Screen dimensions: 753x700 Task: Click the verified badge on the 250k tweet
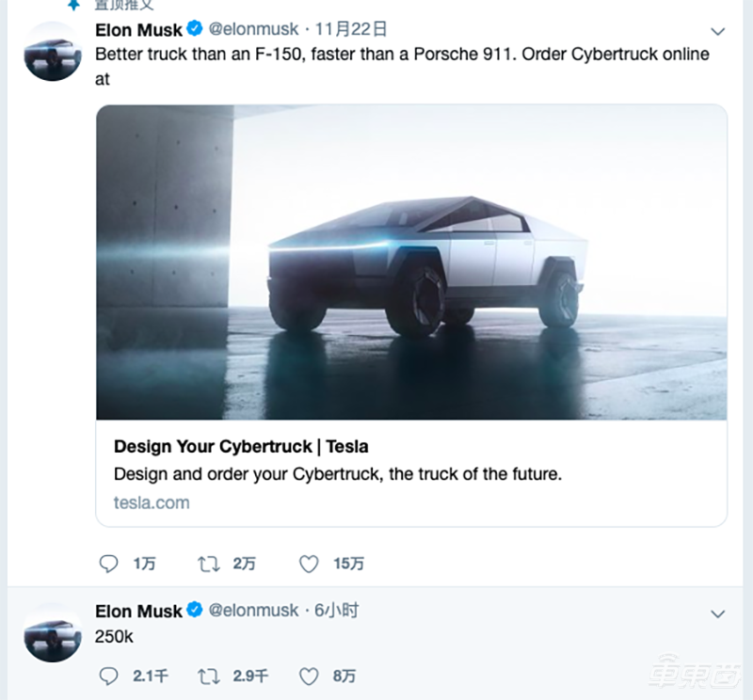(x=195, y=611)
